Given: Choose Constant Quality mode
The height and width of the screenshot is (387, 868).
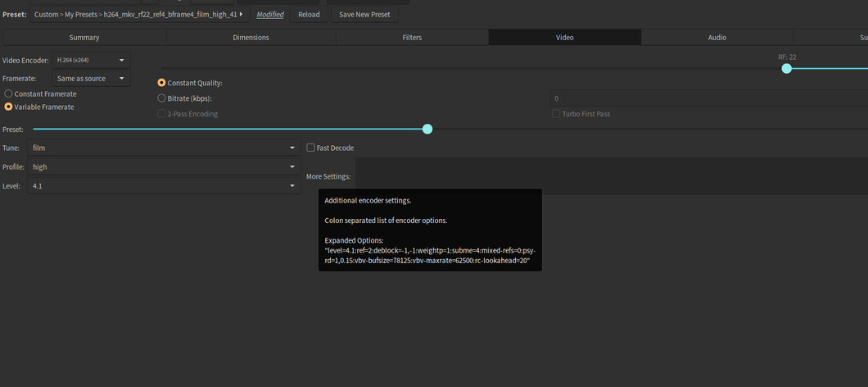Looking at the screenshot, I should click(x=190, y=83).
